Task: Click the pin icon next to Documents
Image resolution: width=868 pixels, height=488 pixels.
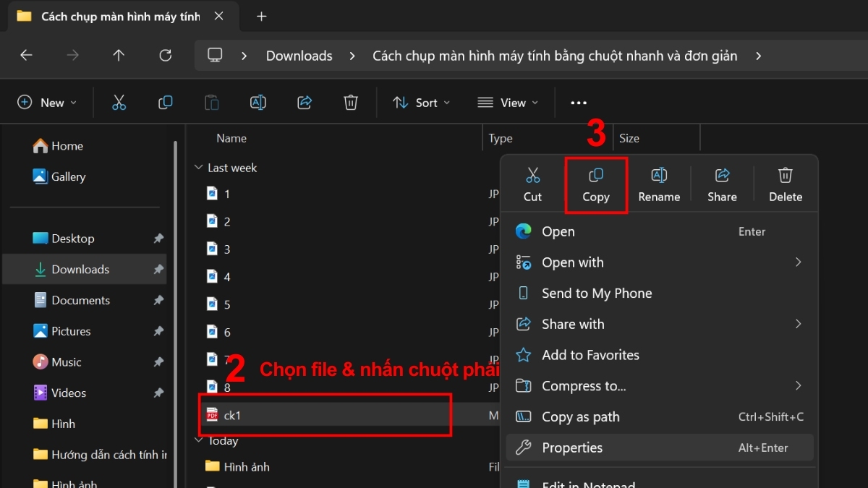Action: click(158, 301)
